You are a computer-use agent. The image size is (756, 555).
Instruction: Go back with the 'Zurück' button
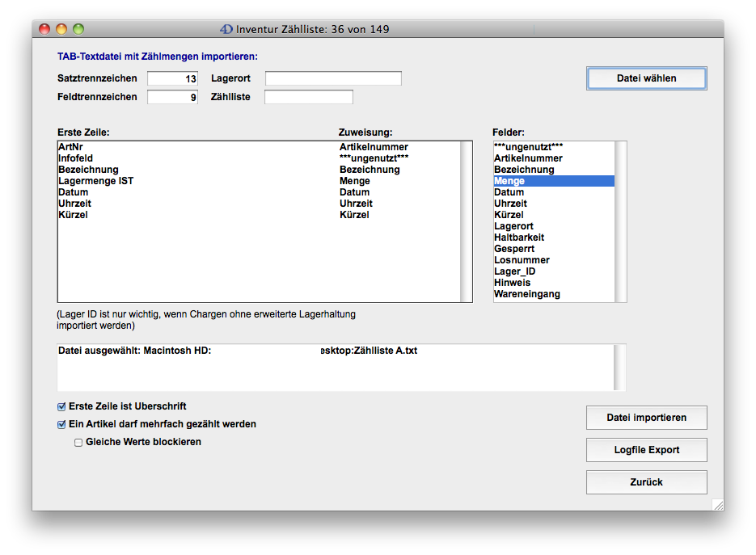click(x=646, y=482)
